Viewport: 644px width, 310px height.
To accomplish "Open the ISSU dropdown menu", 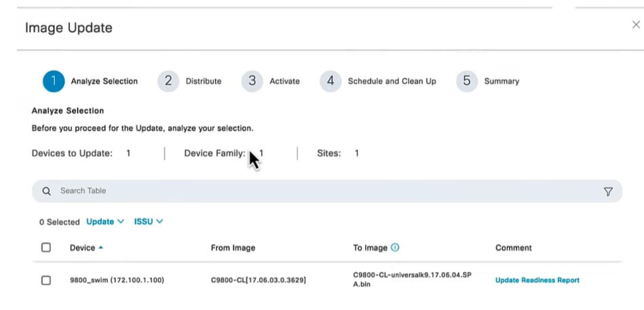I will click(148, 222).
